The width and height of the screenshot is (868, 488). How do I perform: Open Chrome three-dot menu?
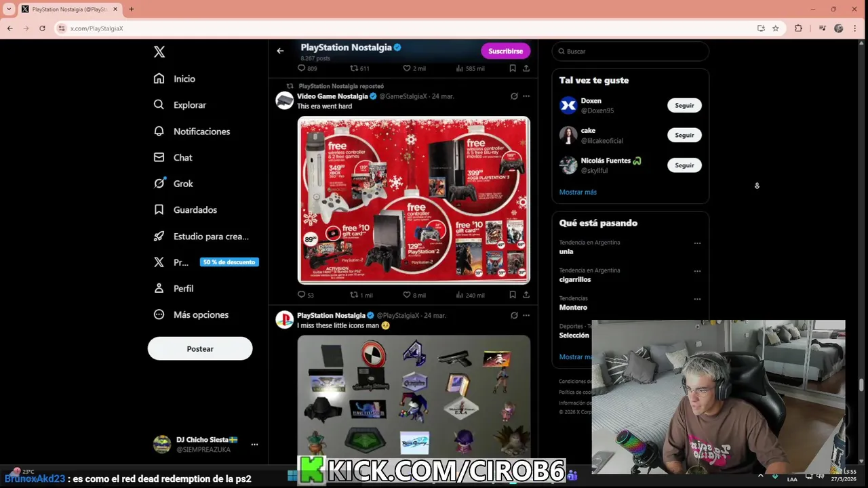coord(856,28)
